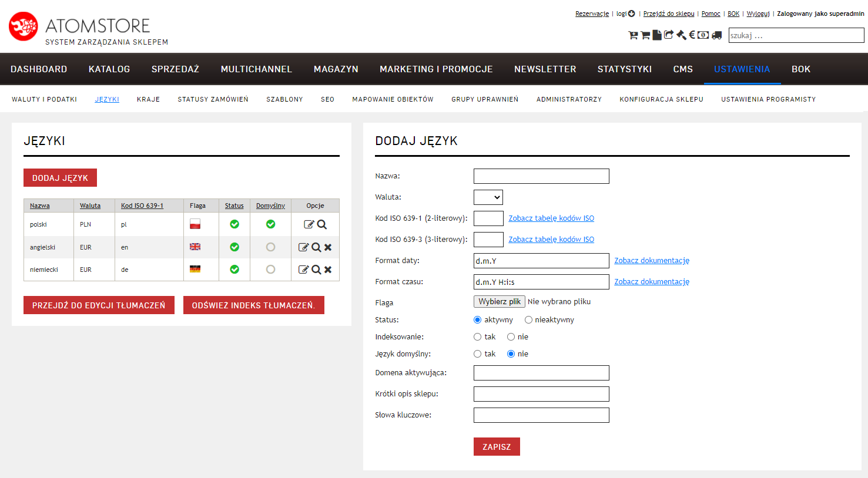Click the auction gavel icon in header
The height and width of the screenshot is (478, 868).
[x=681, y=35]
